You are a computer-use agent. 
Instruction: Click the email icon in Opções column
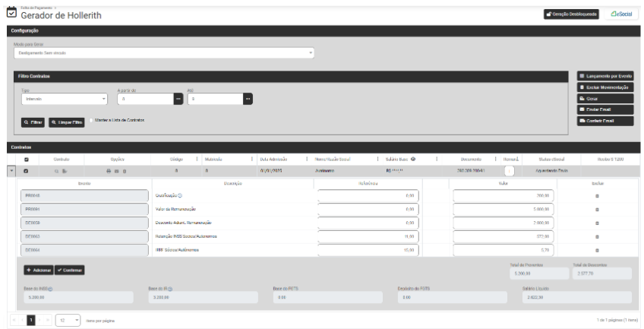[x=117, y=171]
